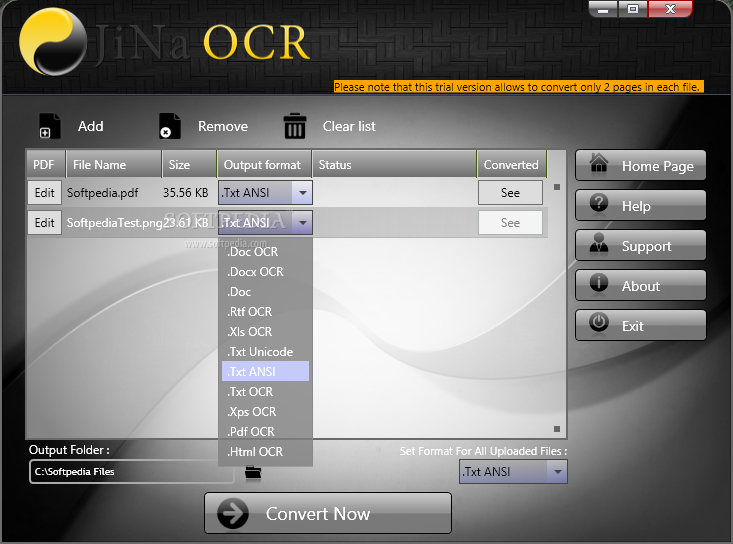This screenshot has height=544, width=733.
Task: Click the File Name column header
Action: click(x=114, y=165)
